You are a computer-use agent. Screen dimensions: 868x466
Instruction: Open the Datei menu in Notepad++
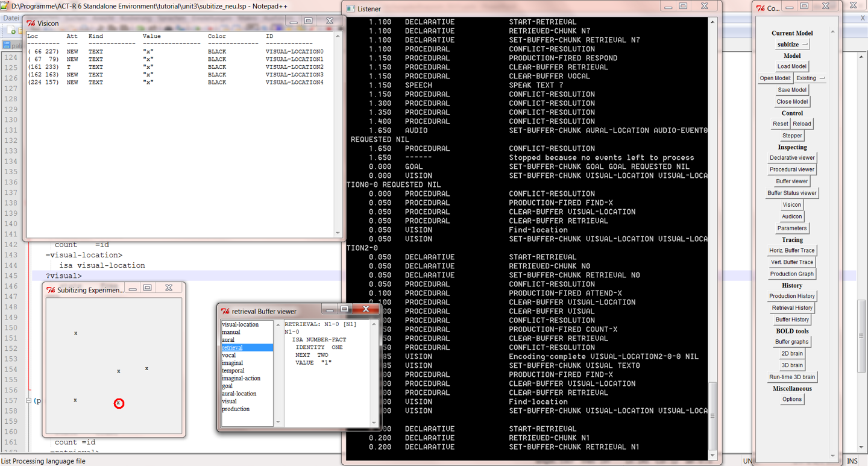pos(11,18)
